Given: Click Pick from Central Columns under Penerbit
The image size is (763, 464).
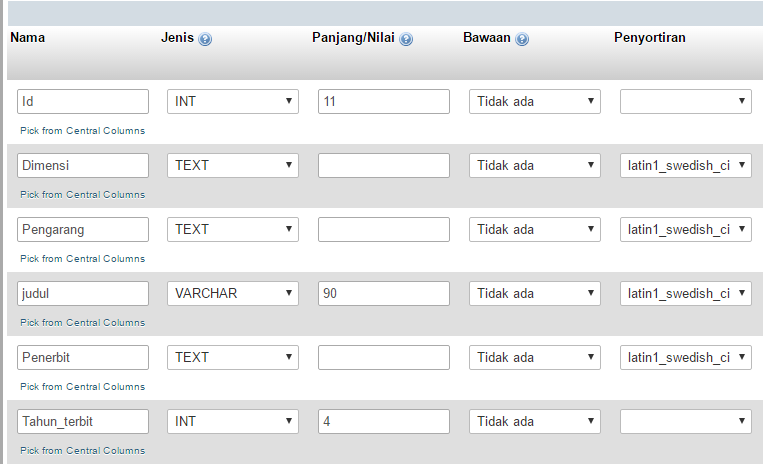Looking at the screenshot, I should [82, 387].
